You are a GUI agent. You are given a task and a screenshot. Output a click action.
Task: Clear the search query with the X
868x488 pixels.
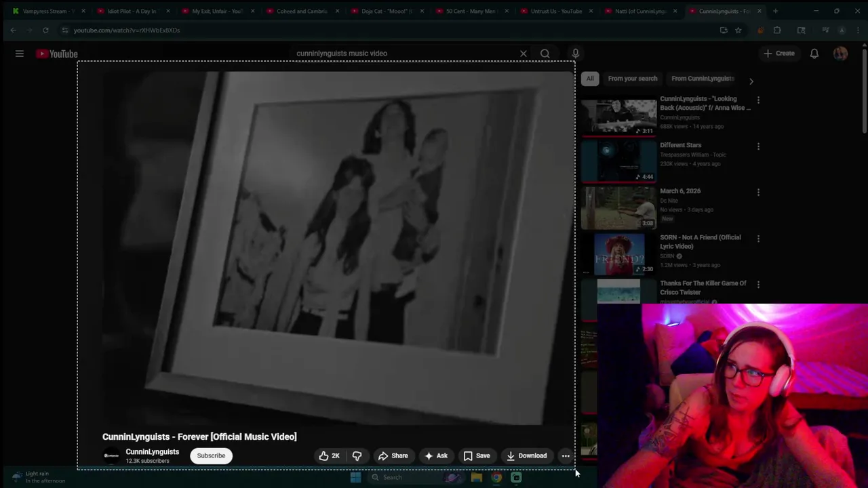[524, 54]
